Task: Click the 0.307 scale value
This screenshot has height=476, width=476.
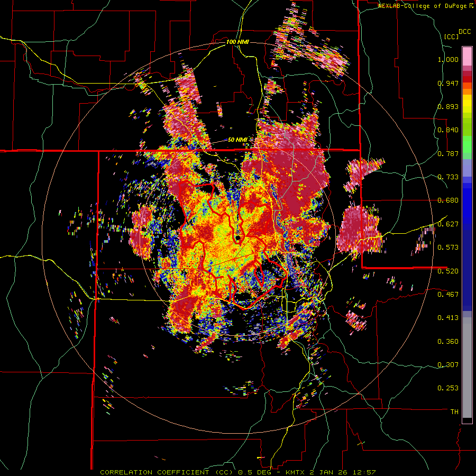Action: [448, 365]
